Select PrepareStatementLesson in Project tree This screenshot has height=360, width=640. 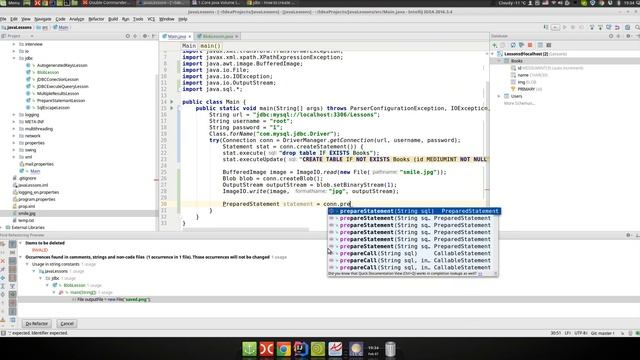pos(61,100)
